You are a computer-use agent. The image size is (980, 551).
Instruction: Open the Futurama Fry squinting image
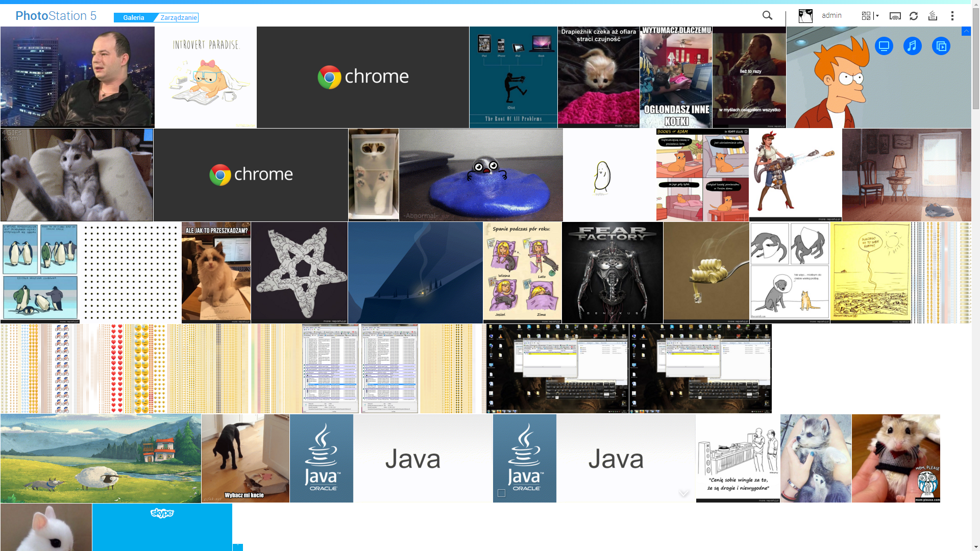(879, 77)
